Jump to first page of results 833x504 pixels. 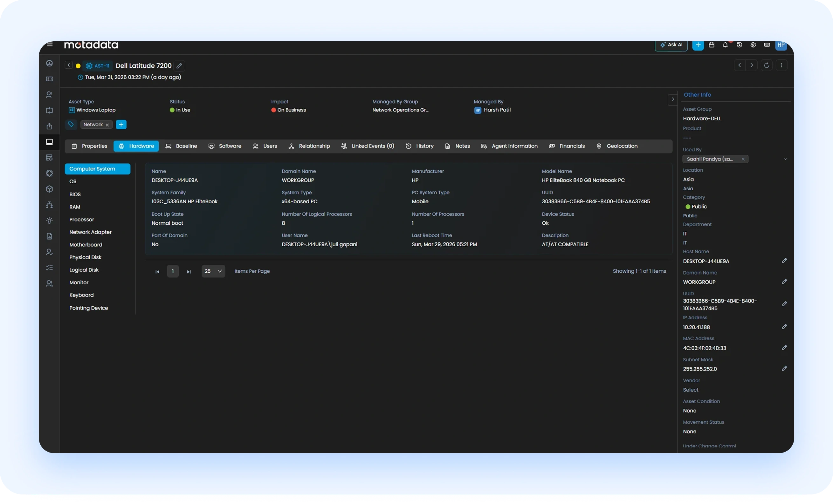(x=157, y=272)
